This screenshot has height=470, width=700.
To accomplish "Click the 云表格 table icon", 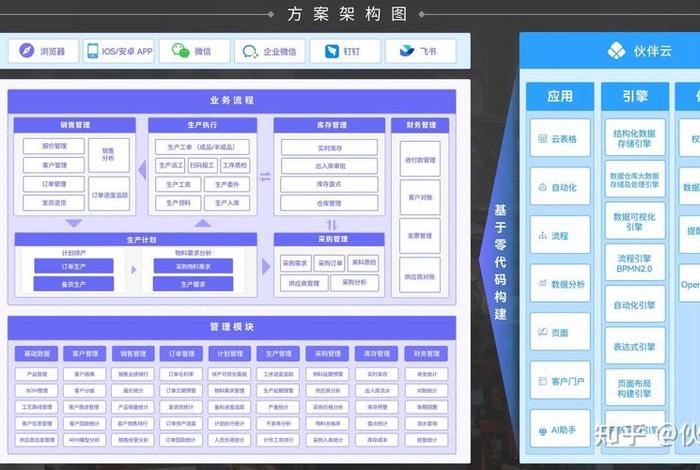I will pos(542,138).
